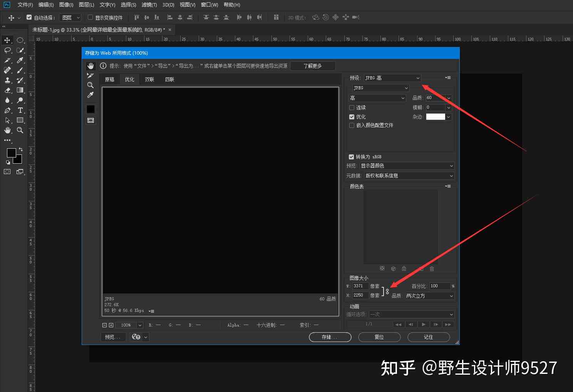Select the Horizontal Type tool

tap(20, 110)
